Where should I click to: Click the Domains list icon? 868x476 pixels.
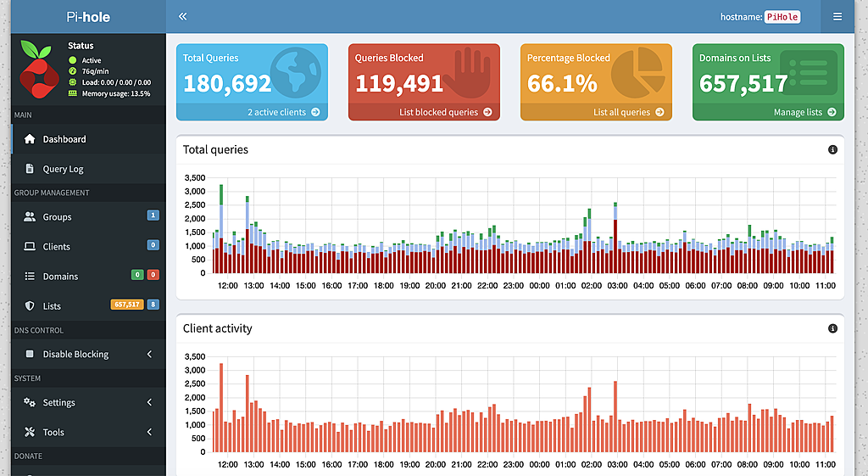point(30,276)
